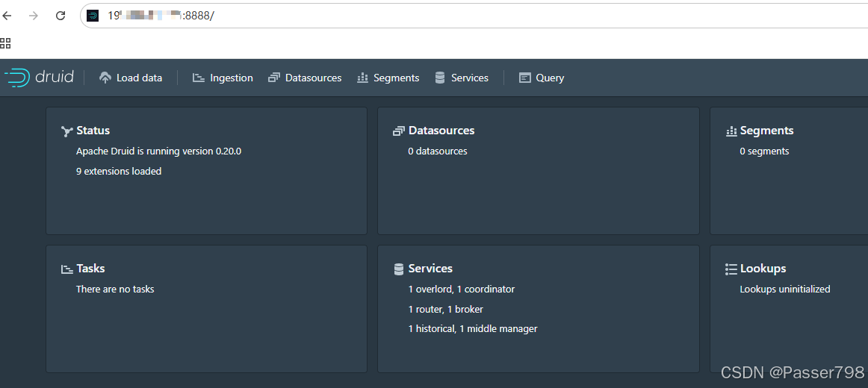This screenshot has height=388, width=868.
Task: Open the Ingestion view
Action: (x=223, y=78)
